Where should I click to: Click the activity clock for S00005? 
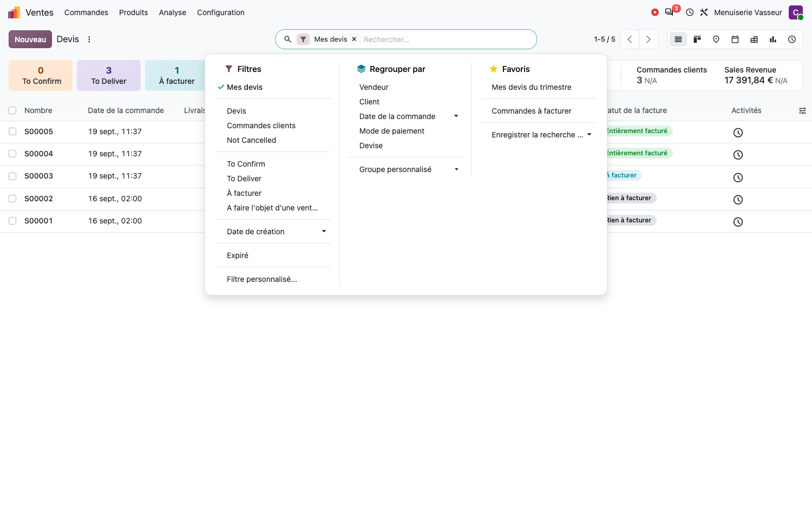click(738, 133)
